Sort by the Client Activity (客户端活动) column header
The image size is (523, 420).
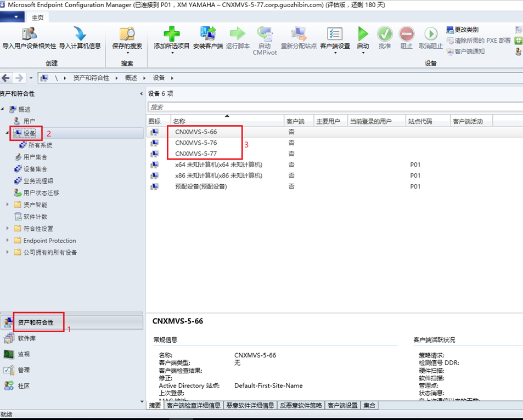pos(471,121)
